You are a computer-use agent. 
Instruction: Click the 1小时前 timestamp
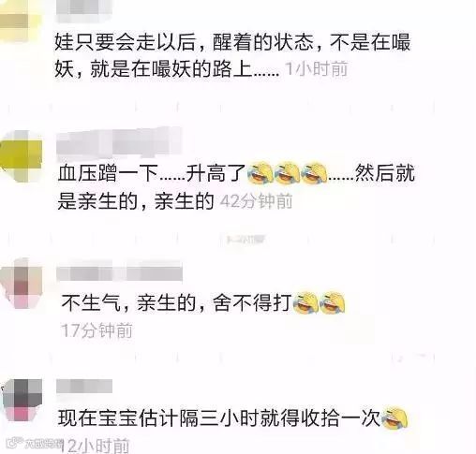tap(317, 69)
